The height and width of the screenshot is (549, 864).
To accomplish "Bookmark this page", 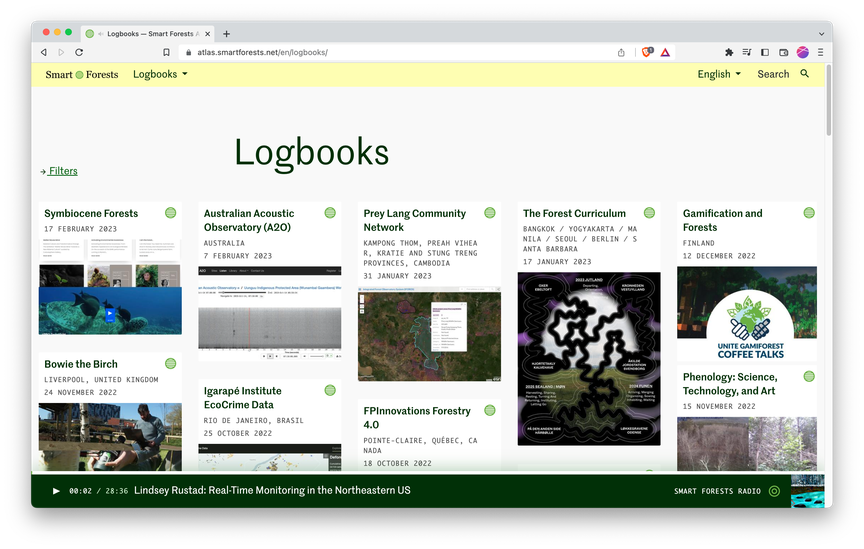I will [166, 52].
